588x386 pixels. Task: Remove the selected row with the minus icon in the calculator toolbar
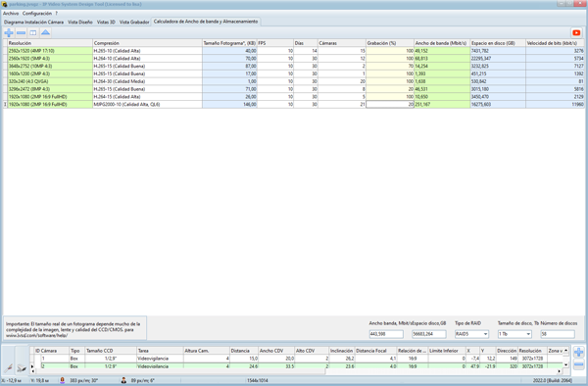click(21, 32)
